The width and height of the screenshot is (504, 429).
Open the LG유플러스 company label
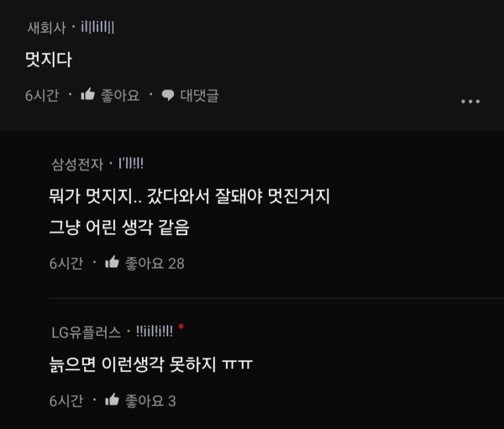coord(87,332)
